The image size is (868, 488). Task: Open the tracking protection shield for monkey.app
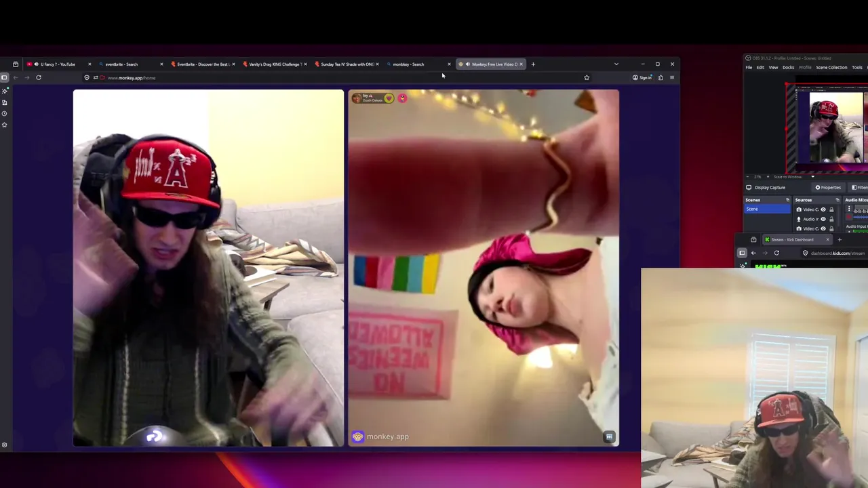coord(87,77)
